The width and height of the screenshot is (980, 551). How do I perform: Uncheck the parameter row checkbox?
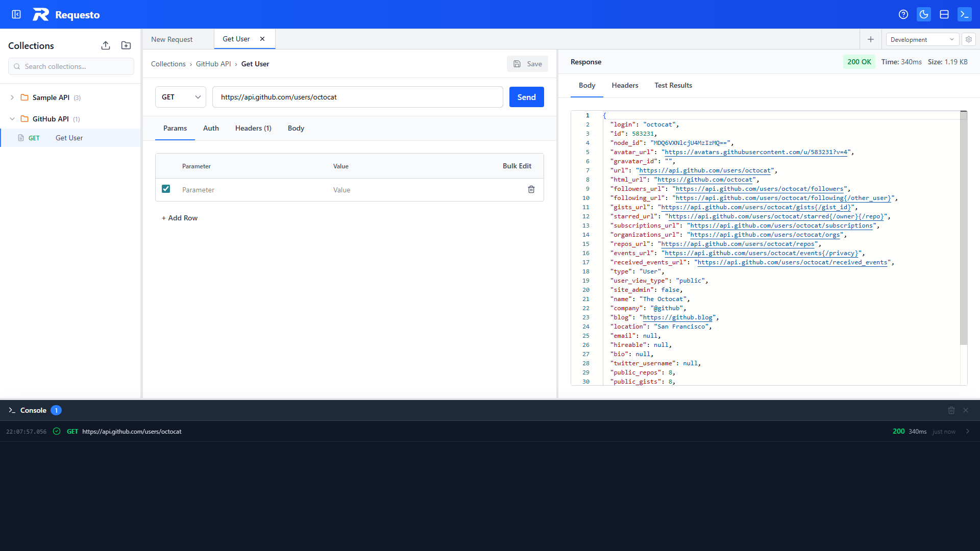tap(166, 189)
